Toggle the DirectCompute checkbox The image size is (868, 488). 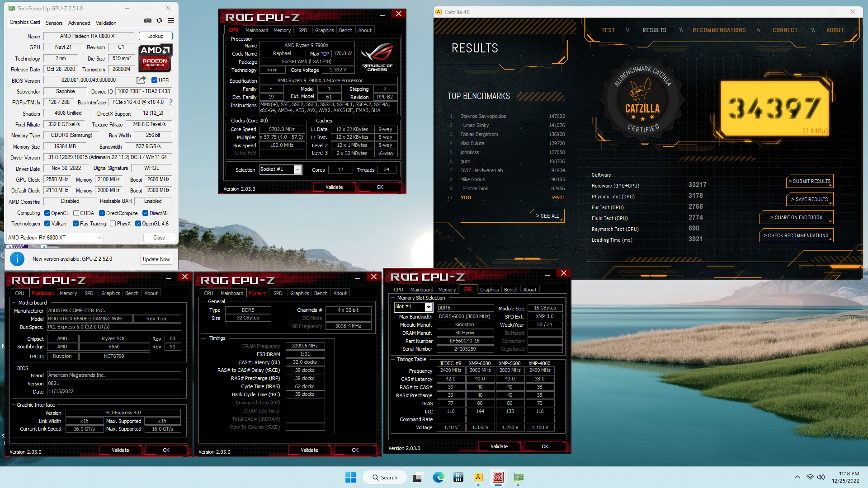pos(102,213)
